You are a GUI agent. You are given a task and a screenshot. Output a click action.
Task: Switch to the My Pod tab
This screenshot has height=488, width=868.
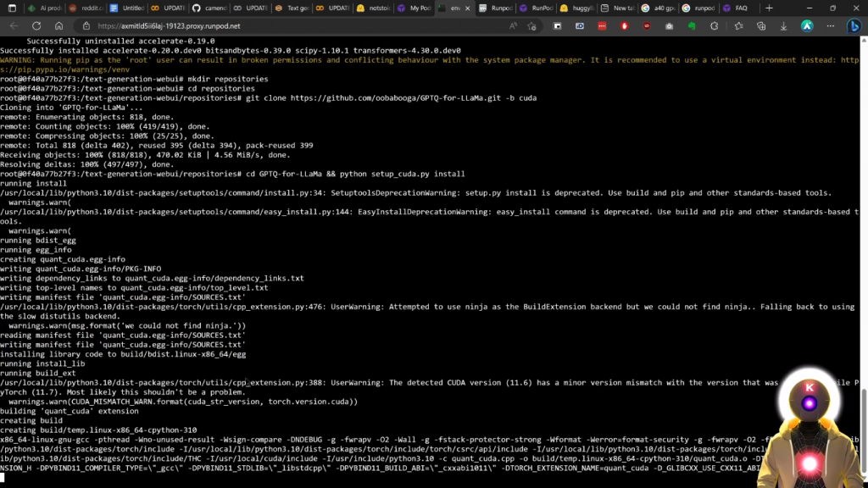414,8
